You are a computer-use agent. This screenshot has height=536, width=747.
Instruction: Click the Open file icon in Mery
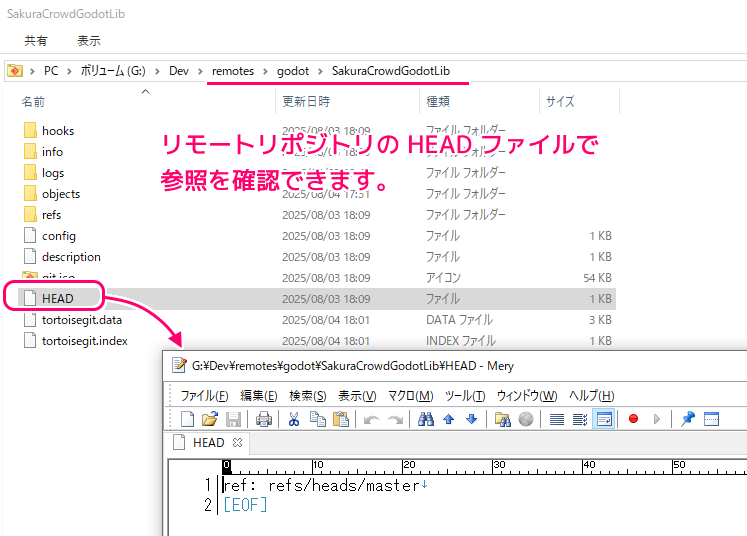pyautogui.click(x=210, y=419)
